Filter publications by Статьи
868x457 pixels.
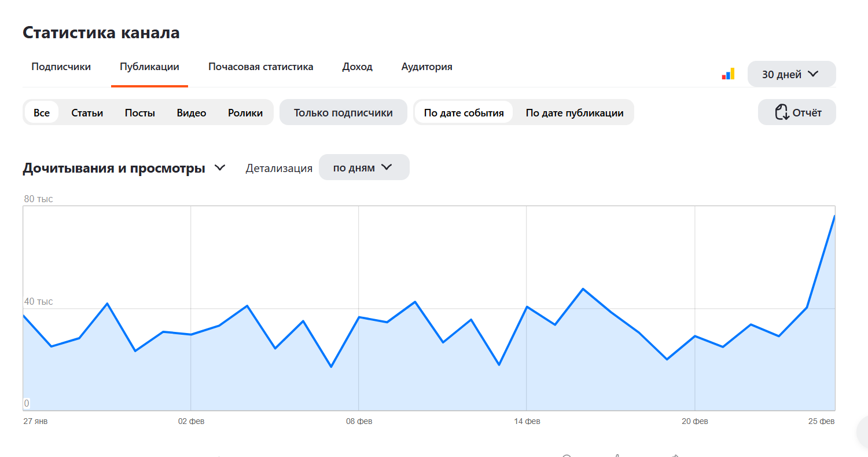point(87,112)
